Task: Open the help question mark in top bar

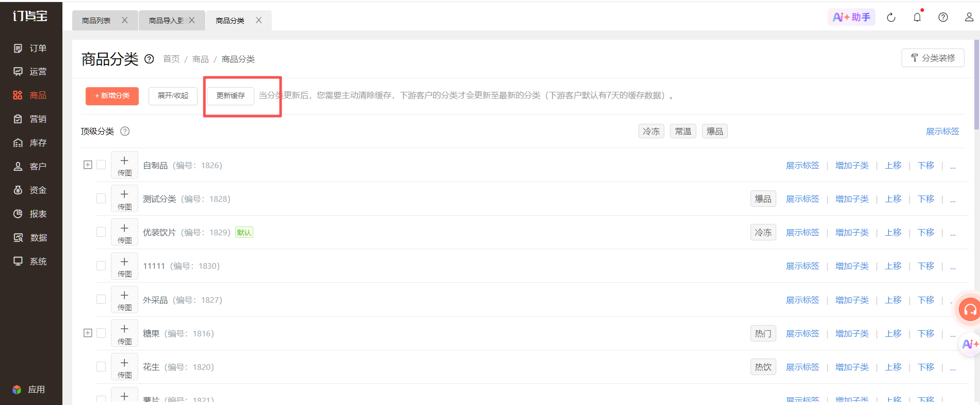Action: (943, 18)
